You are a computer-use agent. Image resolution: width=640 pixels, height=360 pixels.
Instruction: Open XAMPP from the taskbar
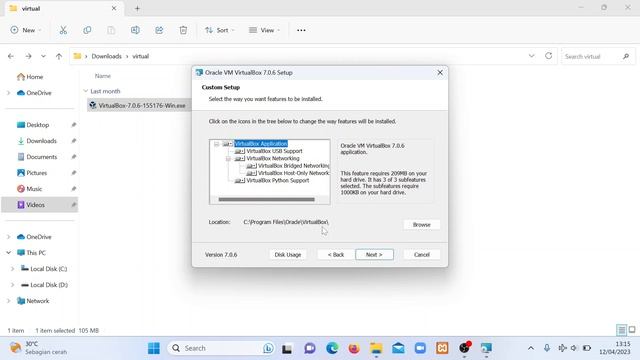point(442,348)
